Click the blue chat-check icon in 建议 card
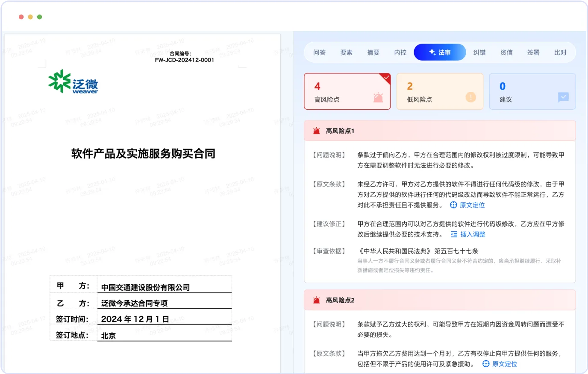 click(563, 97)
